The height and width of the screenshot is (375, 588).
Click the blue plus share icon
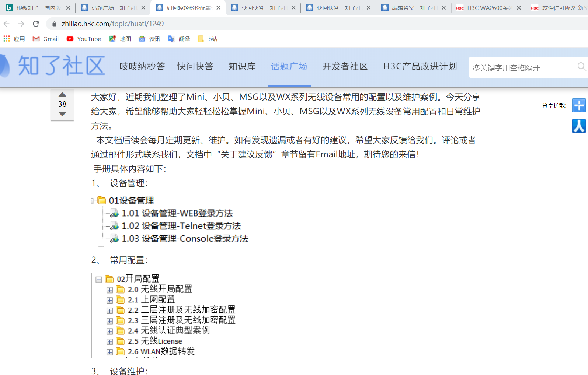[x=579, y=105]
